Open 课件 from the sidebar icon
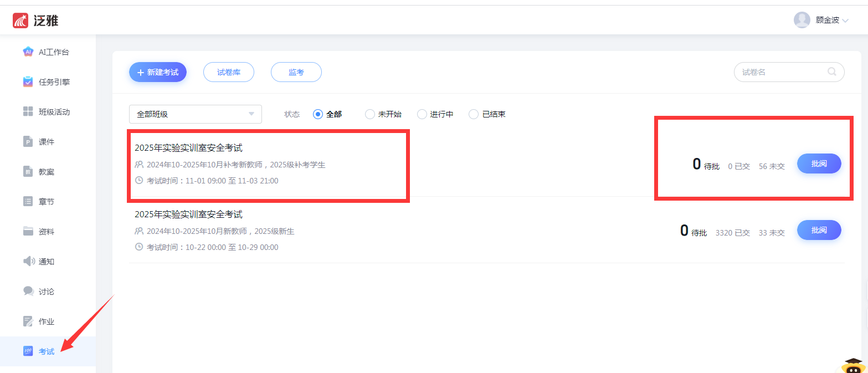The width and height of the screenshot is (868, 373). [28, 142]
